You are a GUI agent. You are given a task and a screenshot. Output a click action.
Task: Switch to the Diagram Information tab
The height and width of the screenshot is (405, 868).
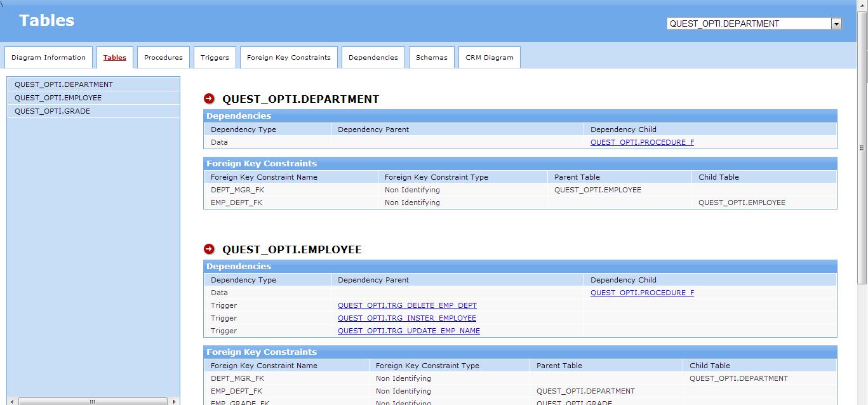pos(48,58)
